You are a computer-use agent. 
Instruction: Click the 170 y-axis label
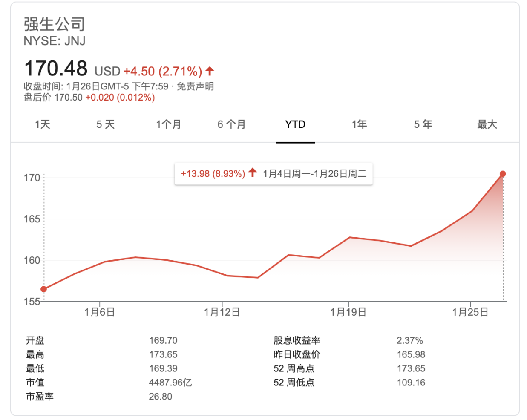pyautogui.click(x=32, y=178)
